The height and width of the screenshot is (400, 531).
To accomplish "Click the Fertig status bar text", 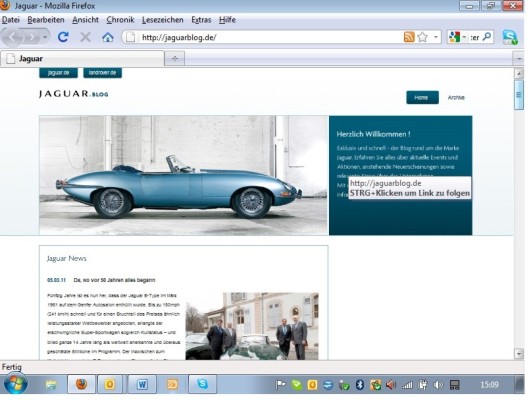I will coord(12,367).
